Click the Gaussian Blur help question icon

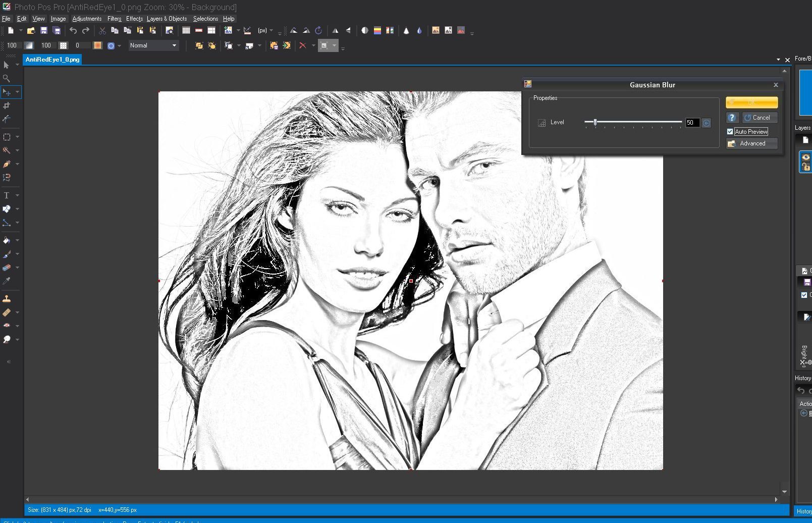(x=732, y=118)
